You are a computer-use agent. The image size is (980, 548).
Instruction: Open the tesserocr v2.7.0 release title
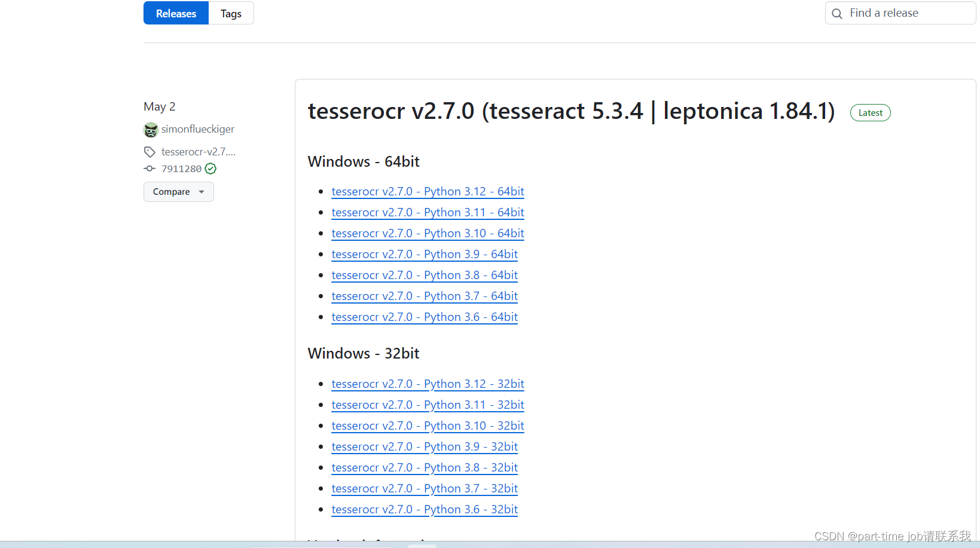pos(571,111)
